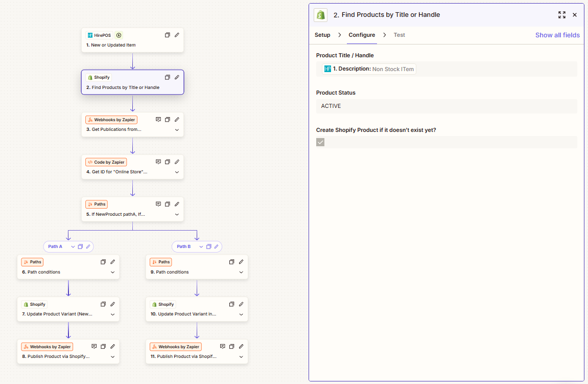Click into the Product Title / Handle field
Viewport: 588px width, 384px height.
point(446,69)
